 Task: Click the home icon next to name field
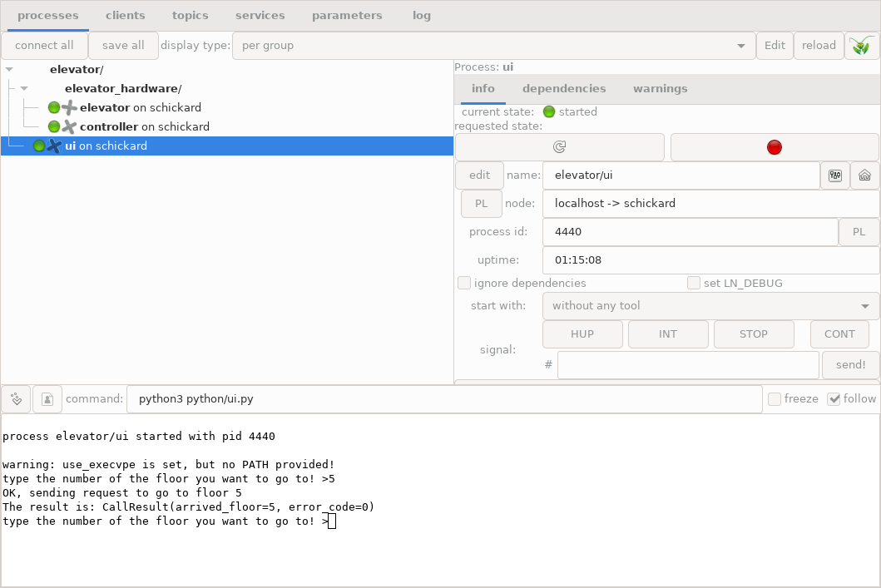click(x=864, y=175)
